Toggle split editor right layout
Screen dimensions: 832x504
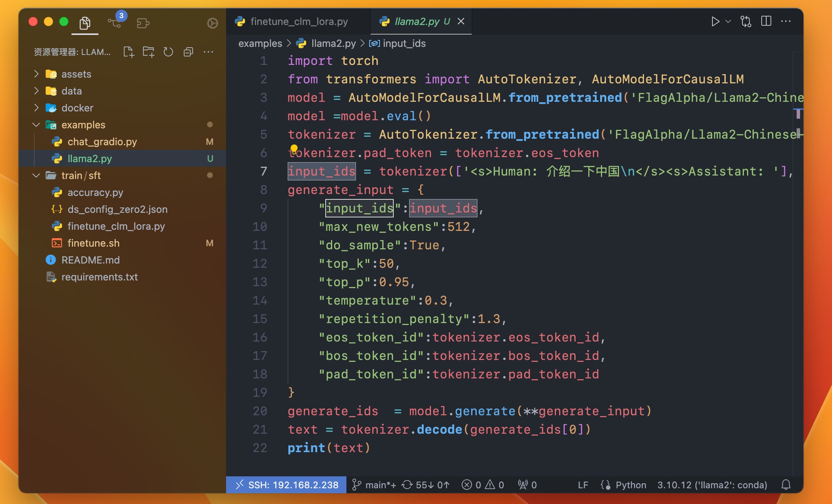(766, 22)
